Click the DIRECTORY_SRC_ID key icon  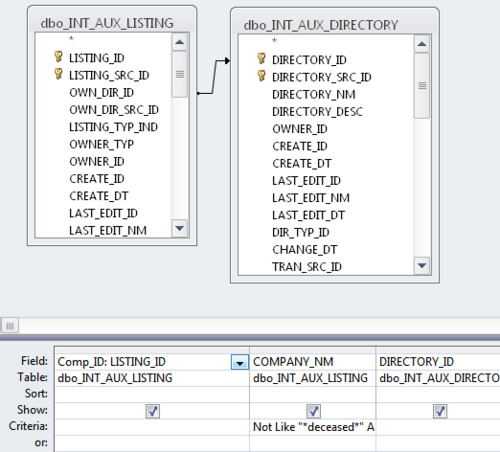(x=262, y=76)
